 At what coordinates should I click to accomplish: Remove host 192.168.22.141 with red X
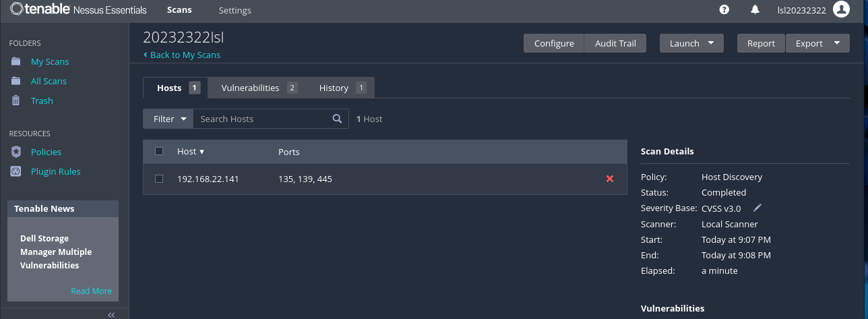click(610, 179)
